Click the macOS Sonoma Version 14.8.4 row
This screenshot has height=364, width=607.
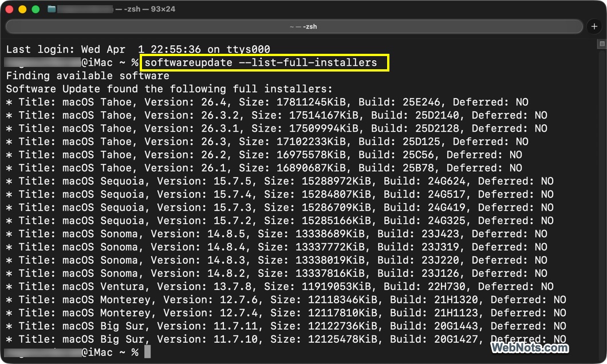click(x=277, y=247)
